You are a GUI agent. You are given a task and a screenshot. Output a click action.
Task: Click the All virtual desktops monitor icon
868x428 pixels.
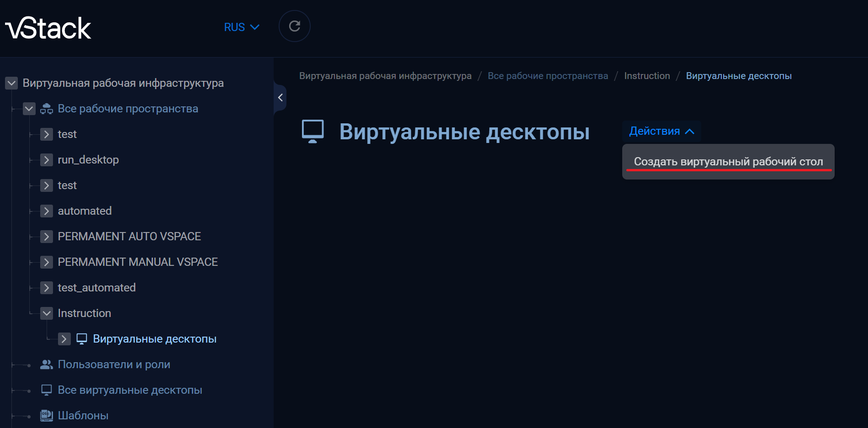(x=47, y=390)
